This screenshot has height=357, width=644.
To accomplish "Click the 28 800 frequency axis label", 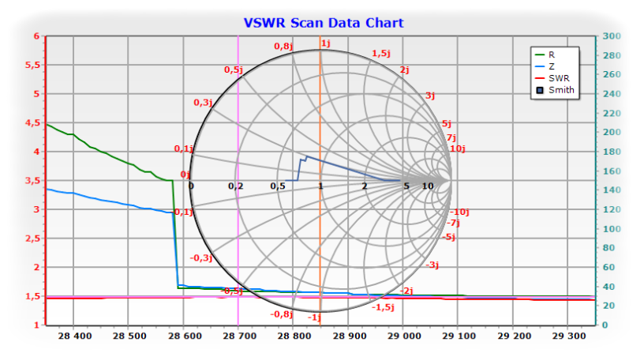I will [294, 336].
